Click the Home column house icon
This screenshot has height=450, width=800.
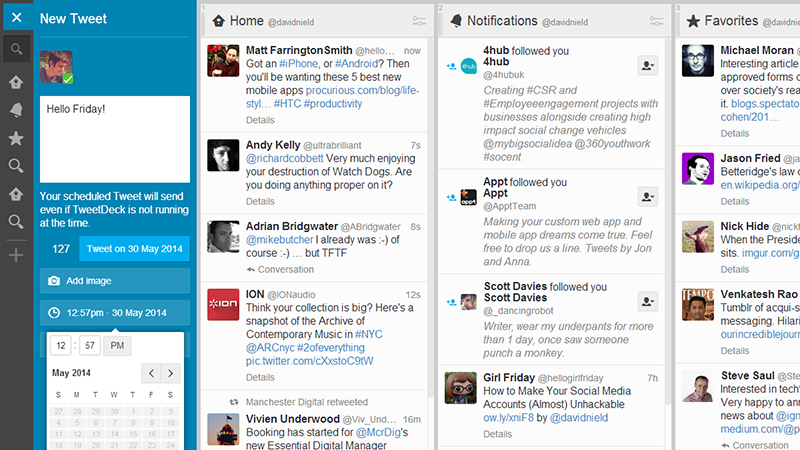coord(218,21)
